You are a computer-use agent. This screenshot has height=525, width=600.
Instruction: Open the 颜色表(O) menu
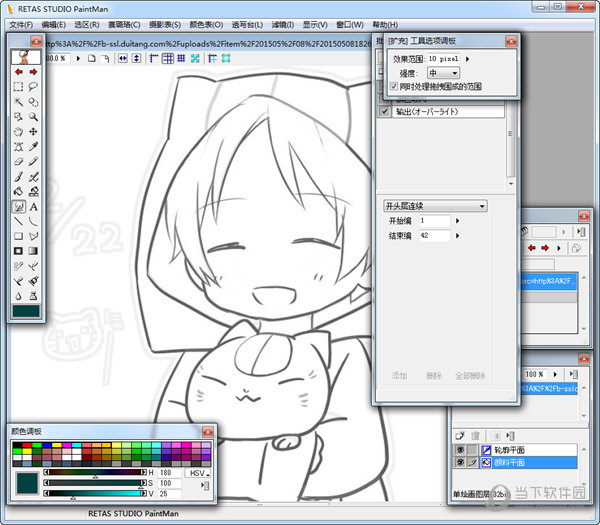pyautogui.click(x=206, y=25)
